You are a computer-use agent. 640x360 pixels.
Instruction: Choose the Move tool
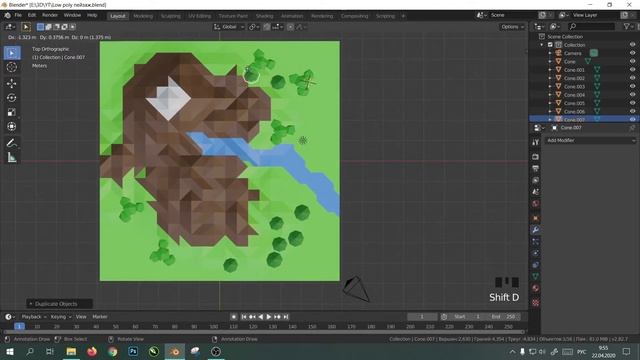pyautogui.click(x=12, y=83)
